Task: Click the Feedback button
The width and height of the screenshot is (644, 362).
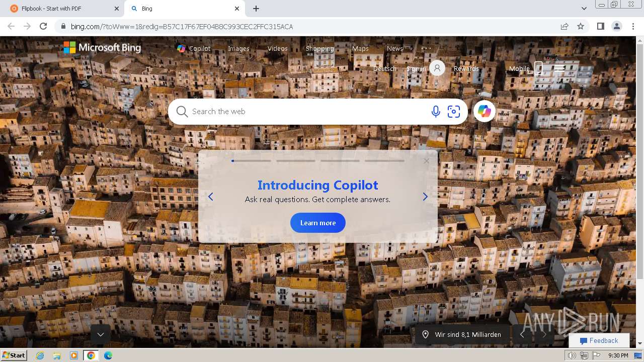Action: [599, 340]
